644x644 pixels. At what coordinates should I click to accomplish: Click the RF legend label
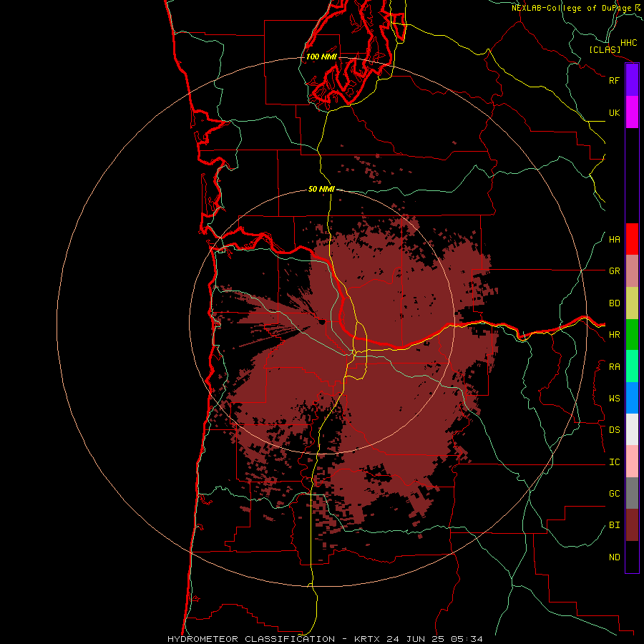point(614,80)
